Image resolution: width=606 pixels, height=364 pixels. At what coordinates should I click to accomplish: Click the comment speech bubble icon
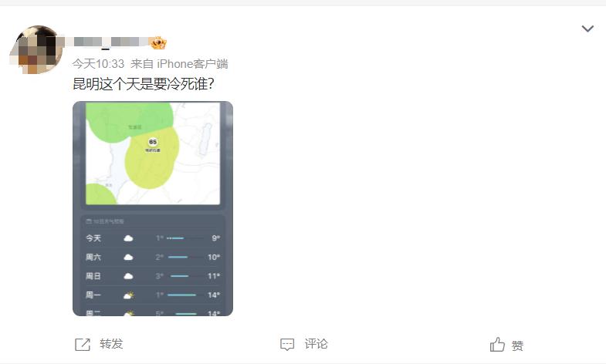[287, 344]
